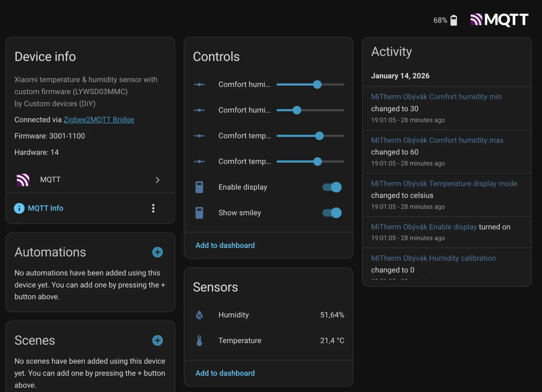
Task: Click Add to dashboard under Controls
Action: pyautogui.click(x=225, y=245)
